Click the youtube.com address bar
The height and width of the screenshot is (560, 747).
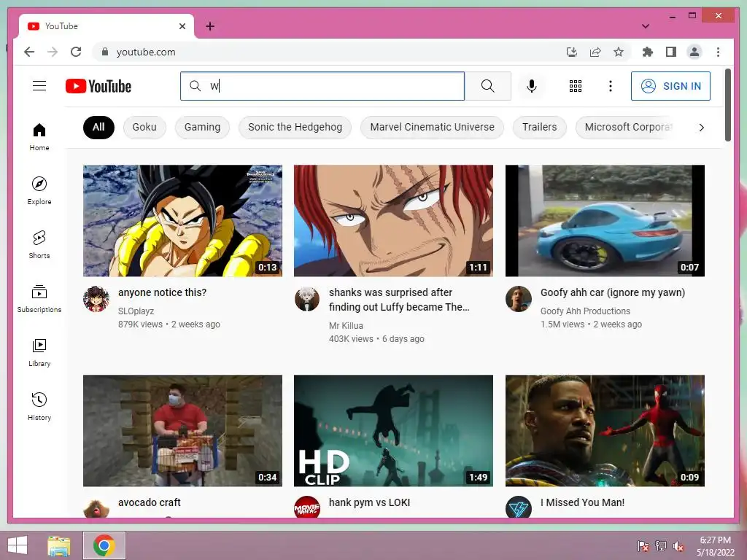(329, 52)
